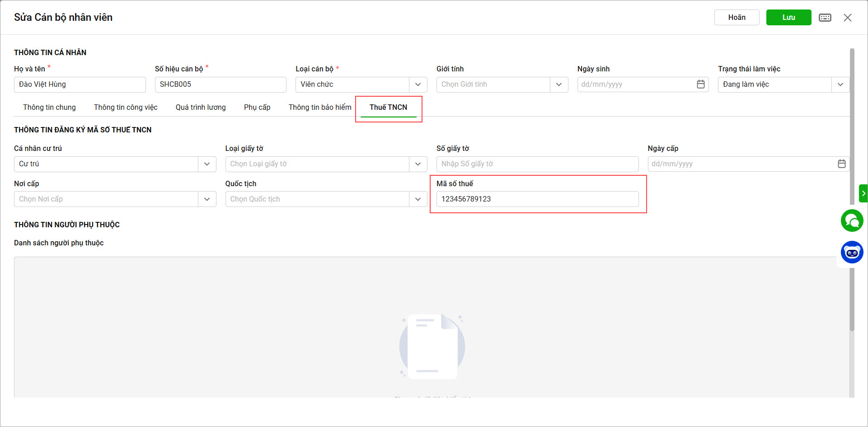Screen dimensions: 868x427
Task: Open the Ngày sinh calendar picker
Action: pyautogui.click(x=700, y=84)
